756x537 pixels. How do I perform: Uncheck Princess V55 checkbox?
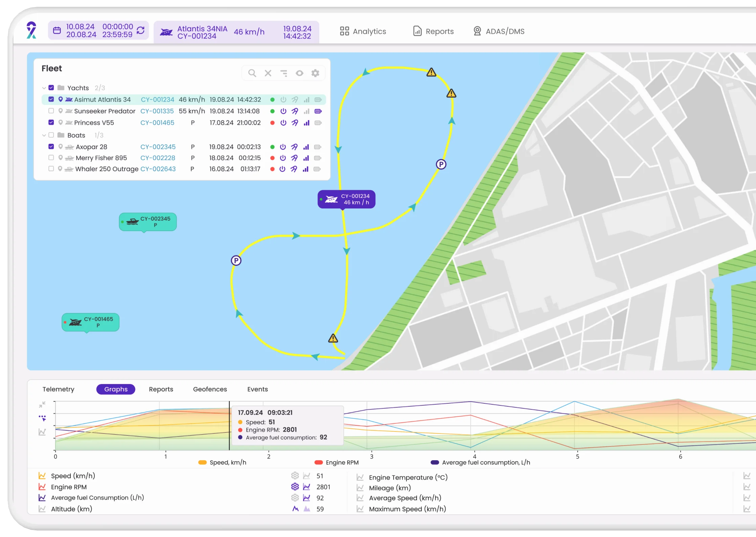click(51, 122)
